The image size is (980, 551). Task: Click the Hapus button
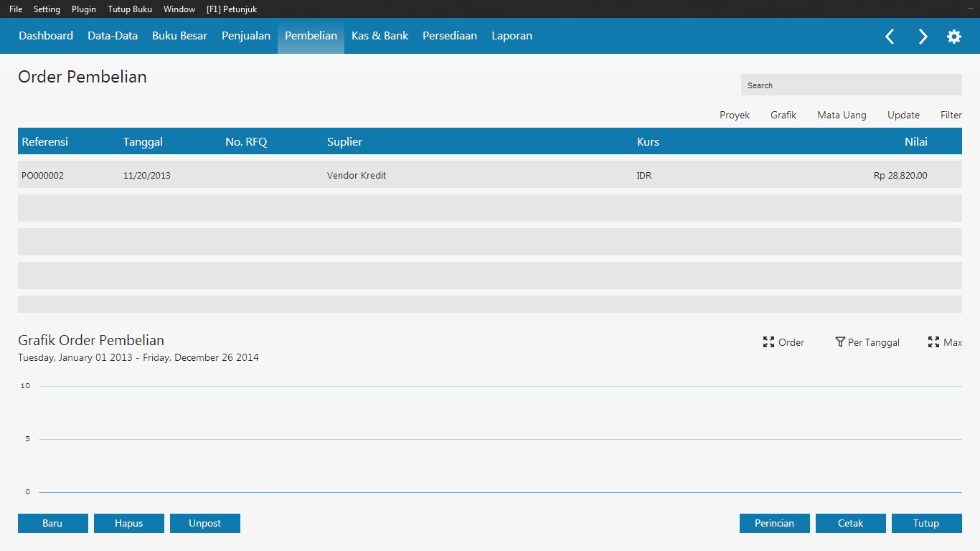(129, 523)
